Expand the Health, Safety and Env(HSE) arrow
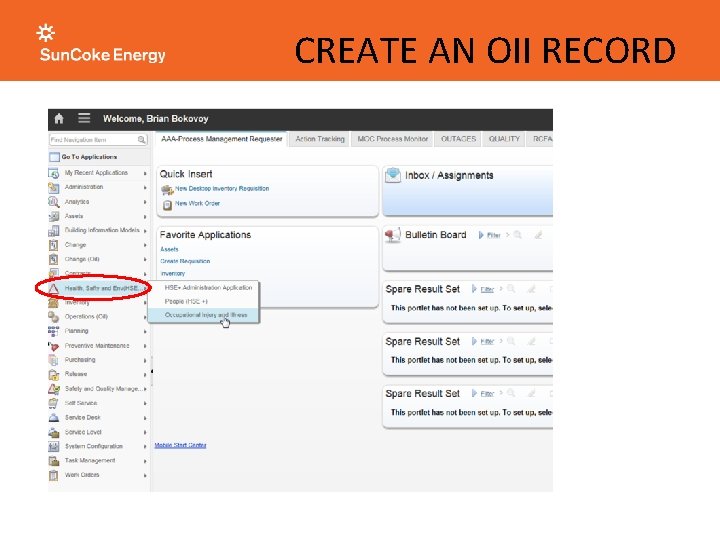 145,288
